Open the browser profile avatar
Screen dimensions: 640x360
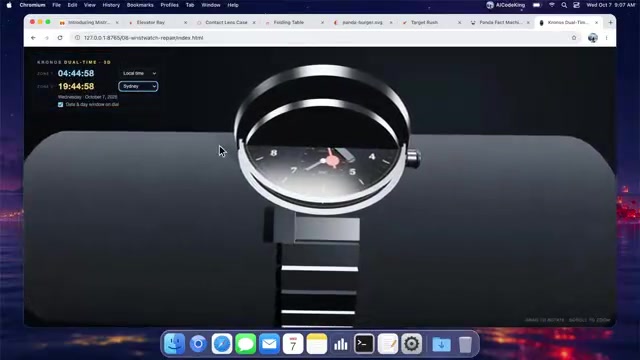pos(593,38)
